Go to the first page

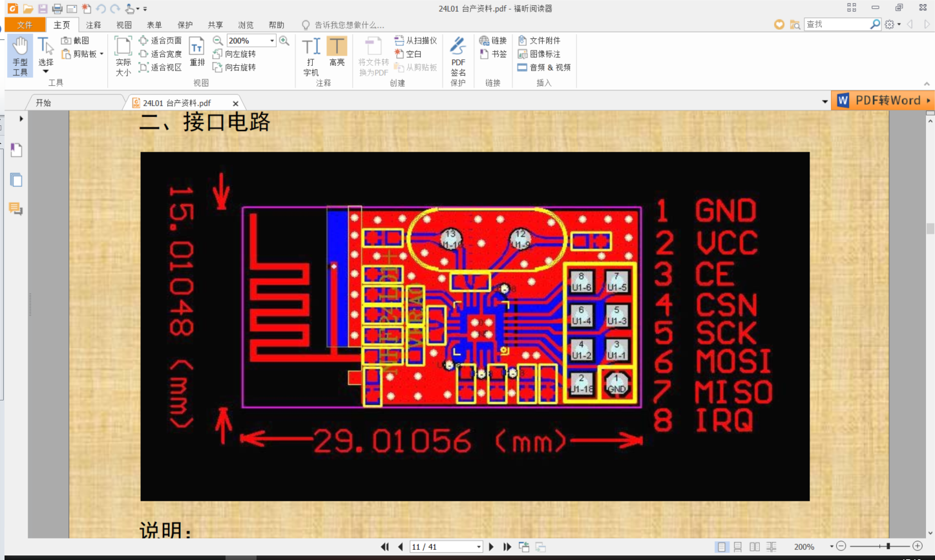[x=385, y=547]
